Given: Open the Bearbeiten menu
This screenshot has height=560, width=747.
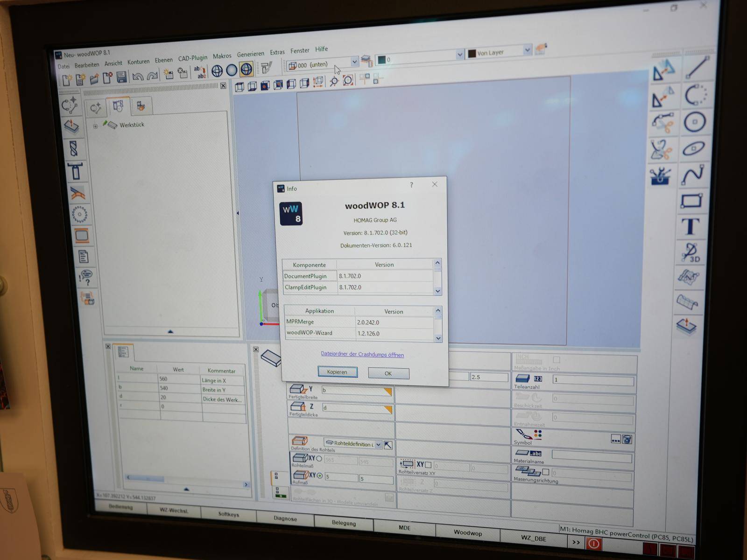Looking at the screenshot, I should 87,65.
